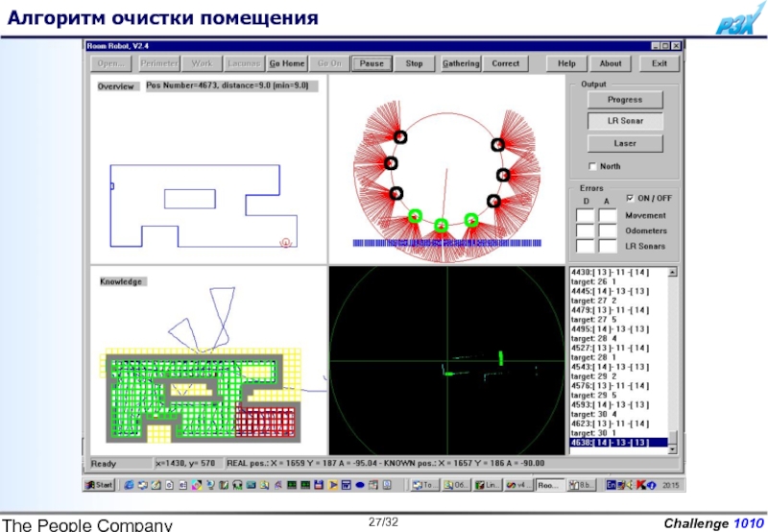768x532 pixels.
Task: Select highlighted log row '4638:[ 14 ]- 13 -[ 13 ]'
Action: point(619,443)
